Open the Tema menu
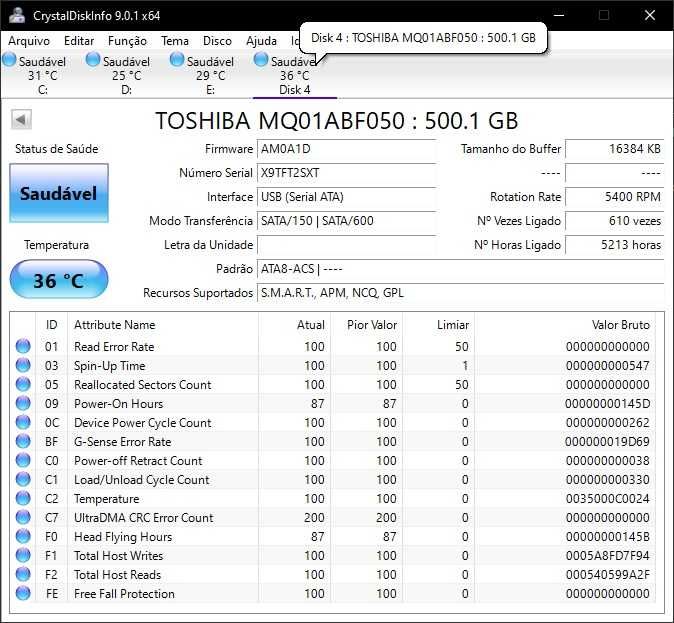The height and width of the screenshot is (623, 674). [x=175, y=41]
